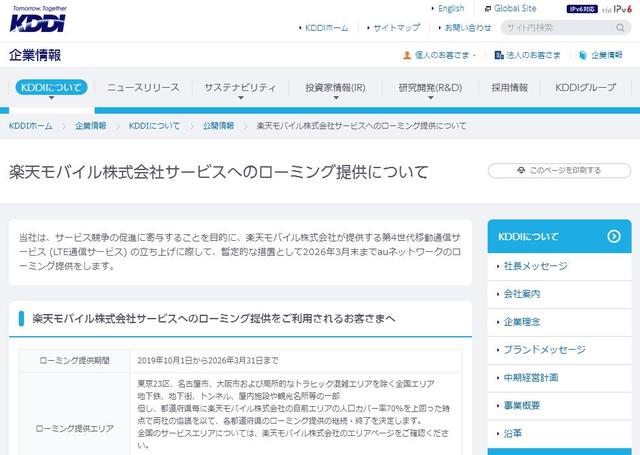Open the 投資家情報(IR) menu item

[336, 87]
